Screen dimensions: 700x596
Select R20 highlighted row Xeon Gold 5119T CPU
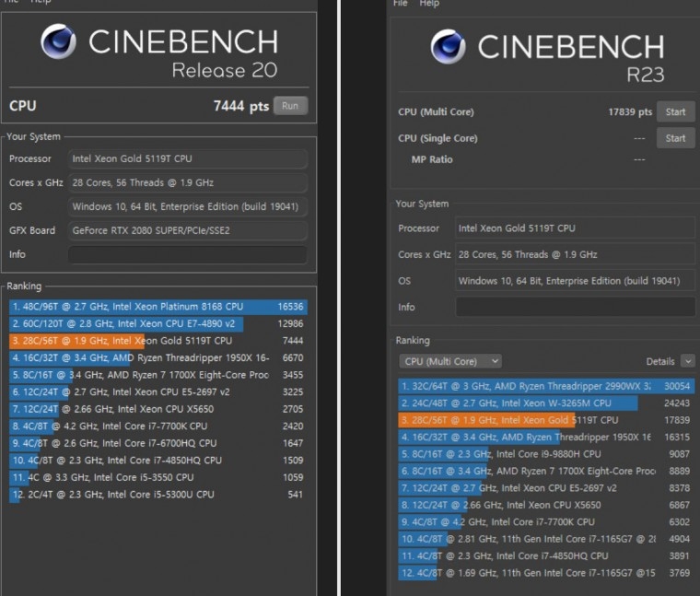(158, 341)
